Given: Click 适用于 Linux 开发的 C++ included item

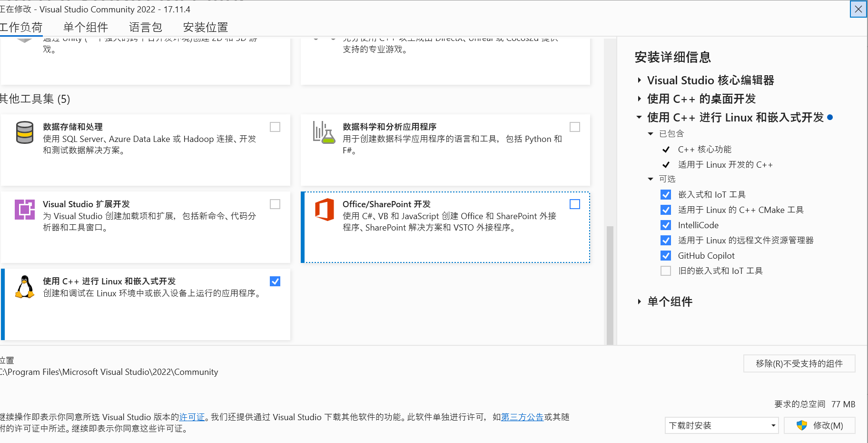Looking at the screenshot, I should (x=725, y=165).
